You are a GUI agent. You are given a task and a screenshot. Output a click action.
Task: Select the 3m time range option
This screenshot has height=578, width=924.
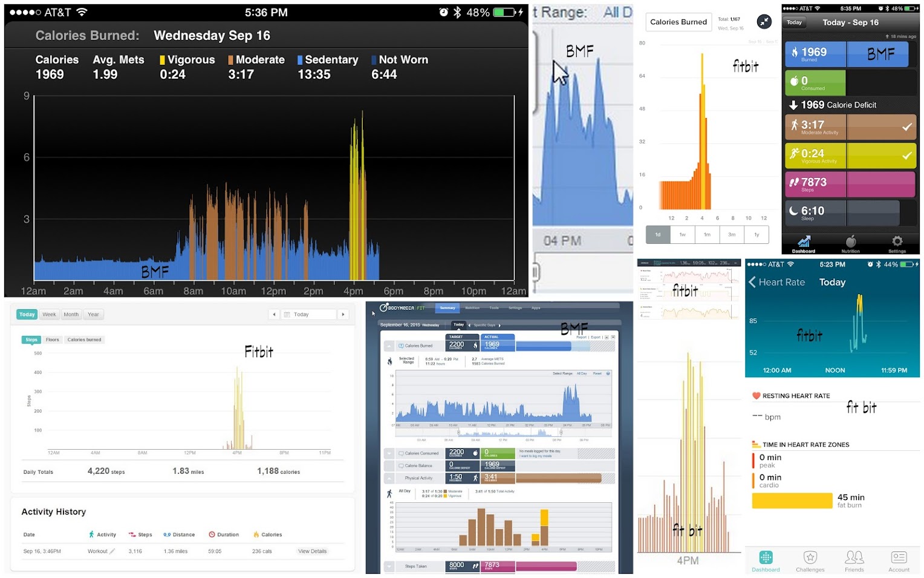pyautogui.click(x=732, y=235)
